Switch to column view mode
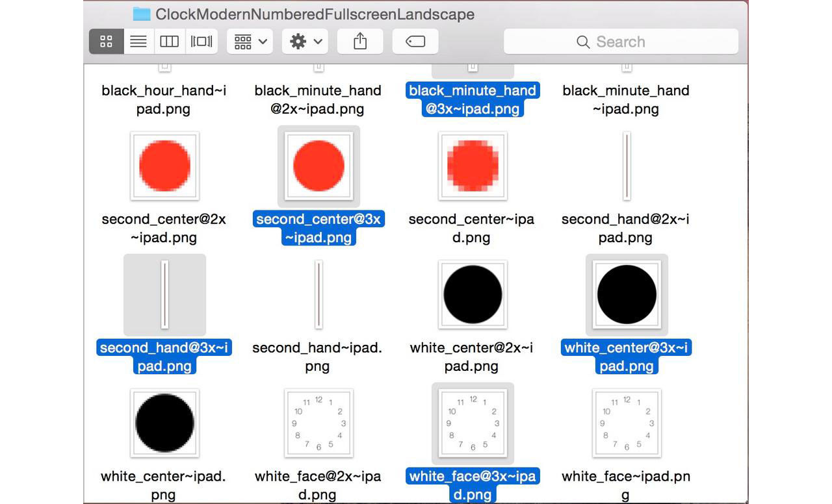 point(169,42)
